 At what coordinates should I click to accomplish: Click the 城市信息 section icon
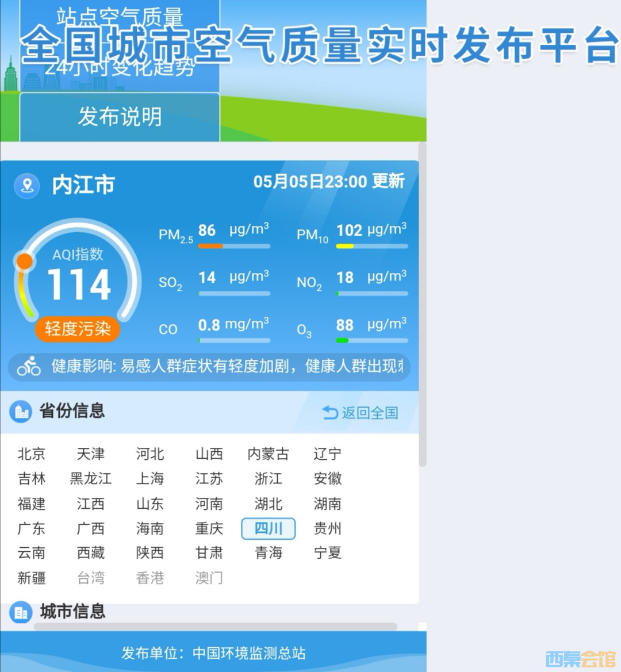click(x=21, y=612)
